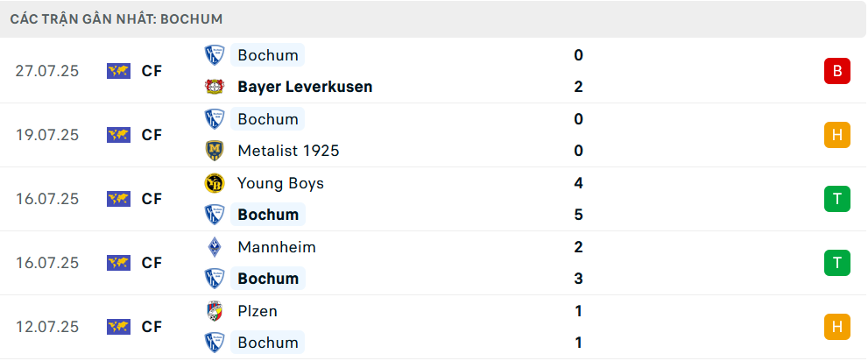Click the Bayer Leverkusen club crest
The width and height of the screenshot is (868, 361).
[x=215, y=87]
